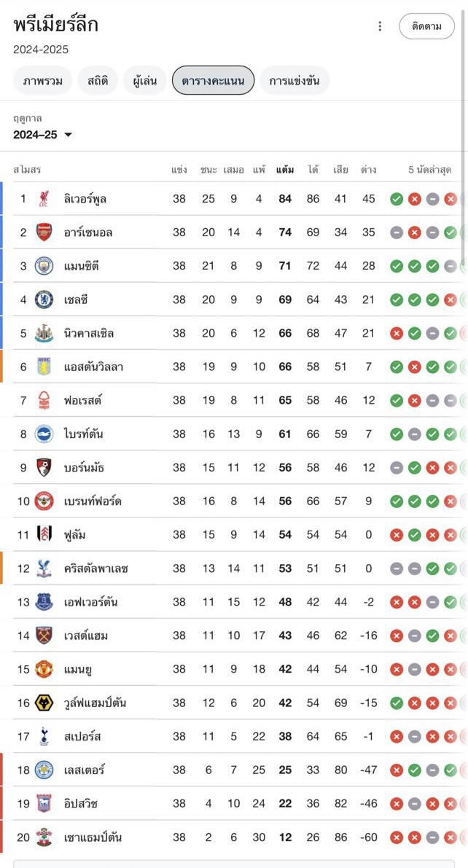Open the การแข่งขัน tab
Viewport: 468px width, 868px height.
coord(295,82)
